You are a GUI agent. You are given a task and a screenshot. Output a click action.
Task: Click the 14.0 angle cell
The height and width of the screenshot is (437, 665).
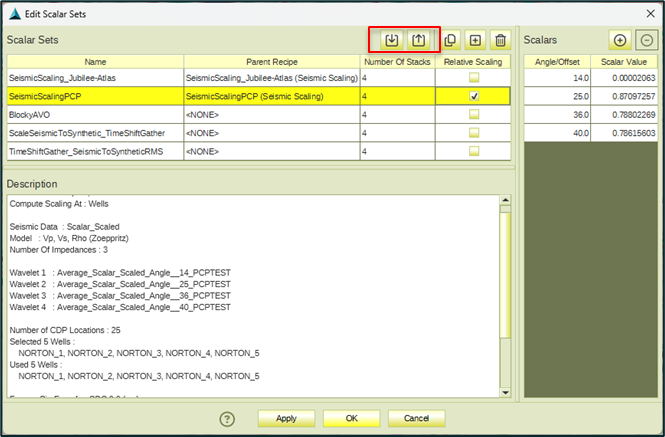coord(557,78)
